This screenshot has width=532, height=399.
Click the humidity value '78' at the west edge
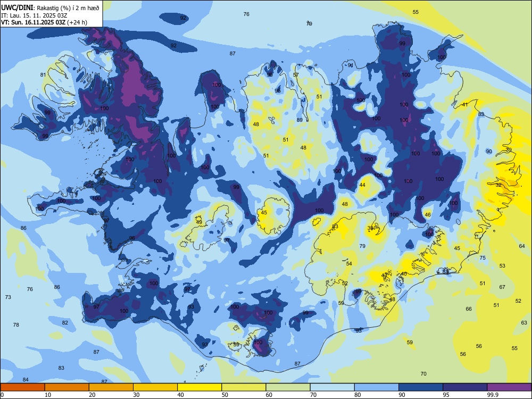pos(16,325)
